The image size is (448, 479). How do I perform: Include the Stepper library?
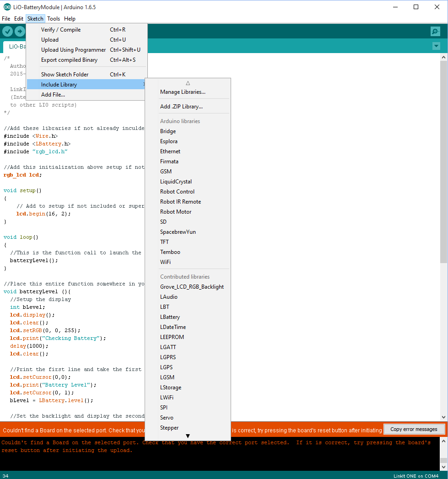188,428
